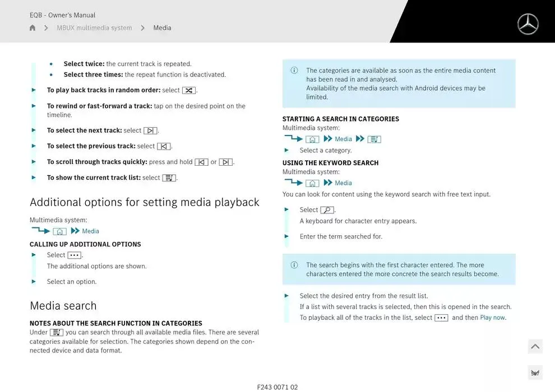Screen dimensions: 555x392
Task: Click the magnifier keyword search icon
Action: click(327, 210)
